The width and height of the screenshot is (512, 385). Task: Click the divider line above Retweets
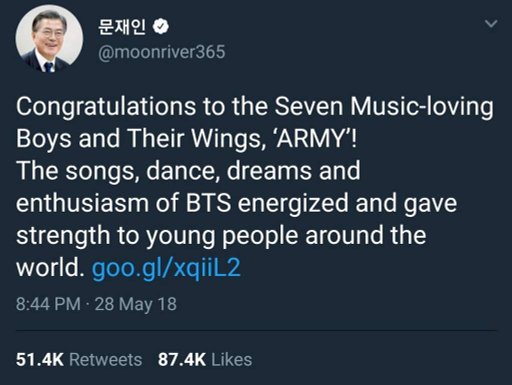point(256,331)
